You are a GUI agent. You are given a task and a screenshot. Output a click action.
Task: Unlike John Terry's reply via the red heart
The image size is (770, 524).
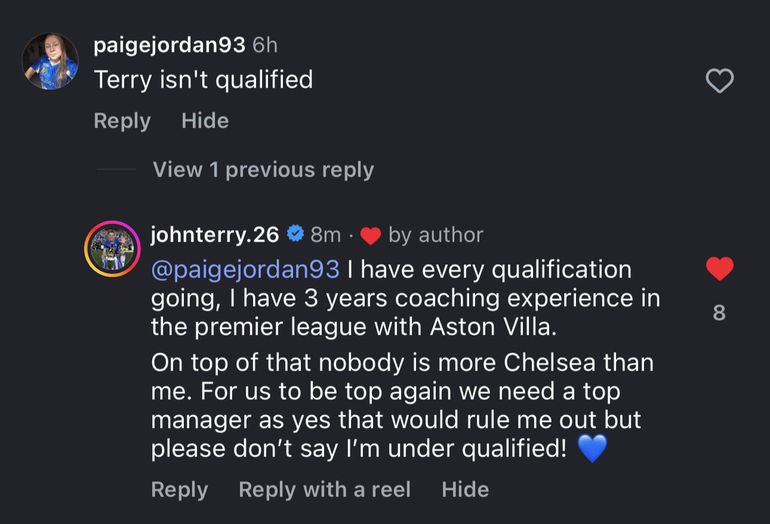pyautogui.click(x=720, y=268)
